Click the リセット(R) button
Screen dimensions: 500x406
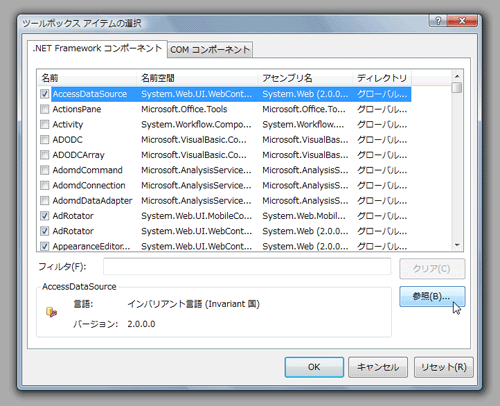click(443, 367)
